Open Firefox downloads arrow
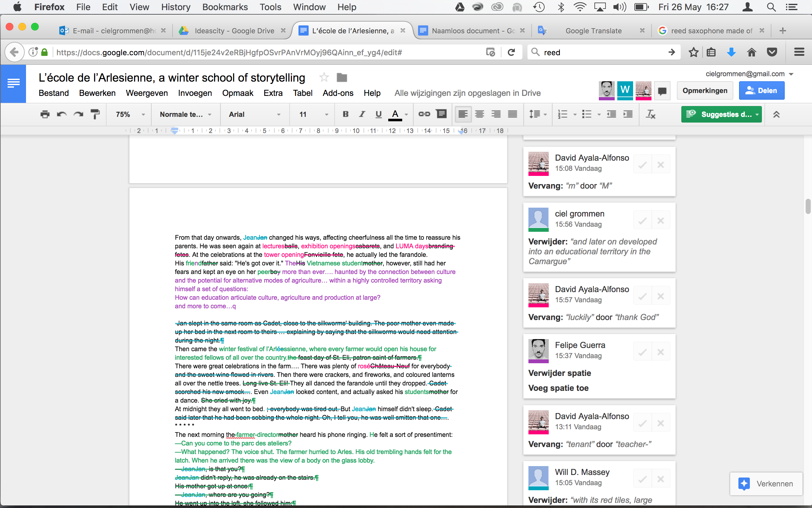 731,52
